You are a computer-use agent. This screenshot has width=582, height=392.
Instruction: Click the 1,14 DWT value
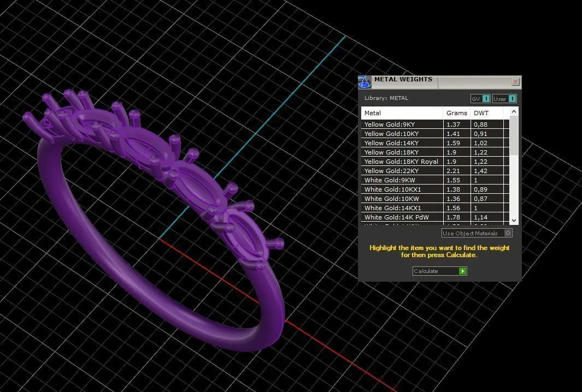[x=481, y=217]
